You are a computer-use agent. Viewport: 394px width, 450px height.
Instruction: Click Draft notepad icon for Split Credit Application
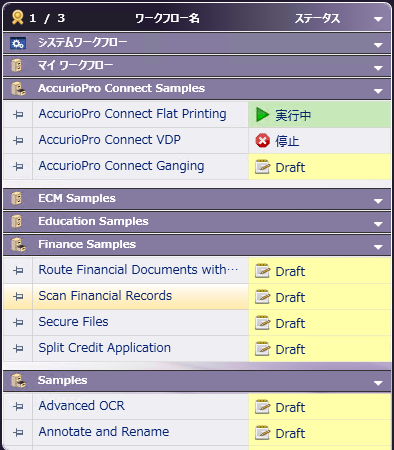(262, 349)
